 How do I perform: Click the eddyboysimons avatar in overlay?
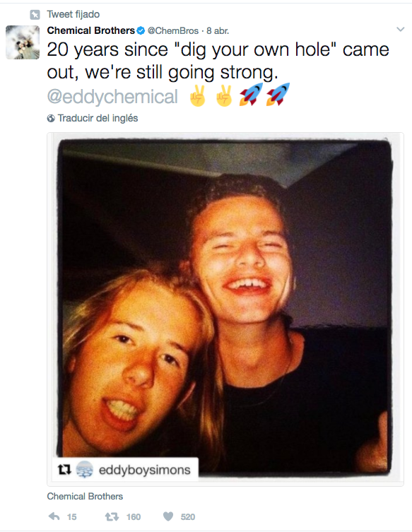[85, 470]
